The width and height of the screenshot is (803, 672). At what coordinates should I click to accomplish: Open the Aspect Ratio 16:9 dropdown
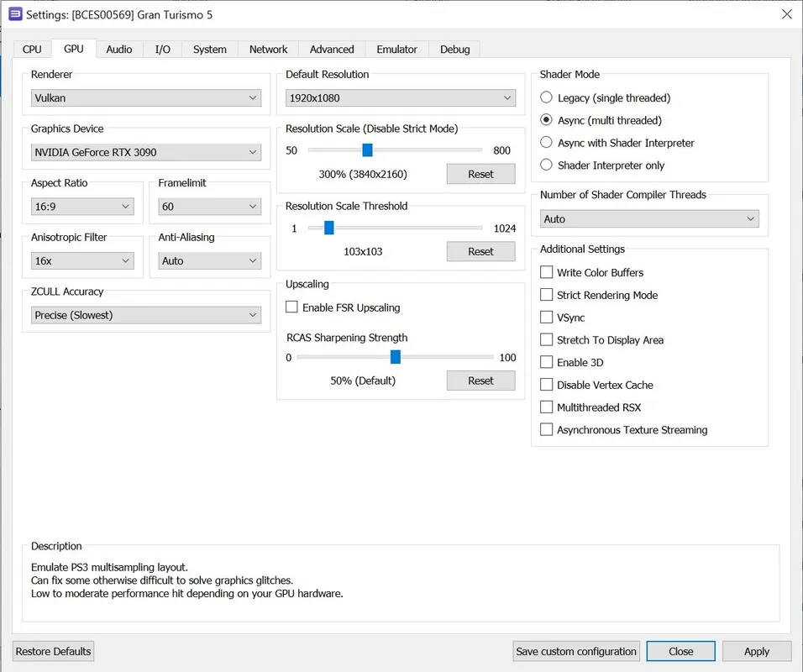82,207
